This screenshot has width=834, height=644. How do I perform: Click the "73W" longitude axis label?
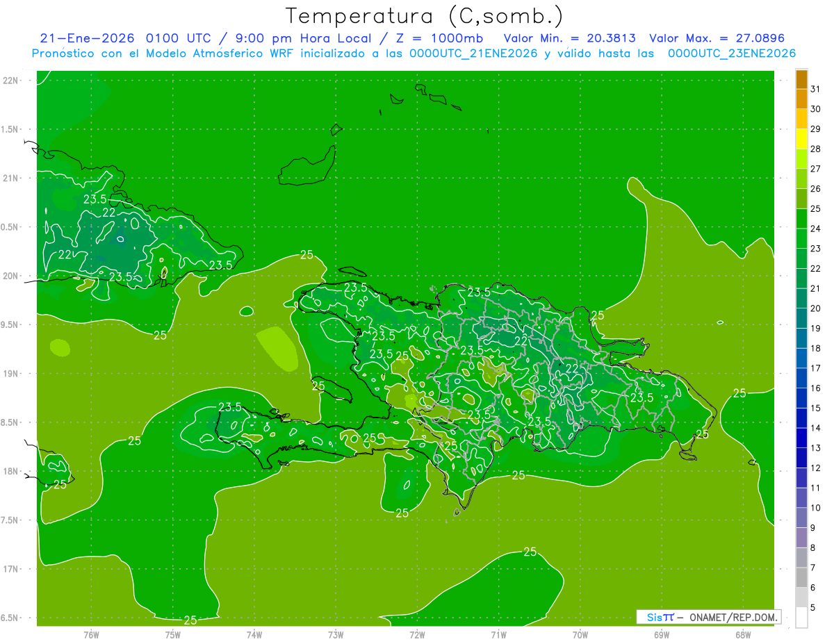336,634
